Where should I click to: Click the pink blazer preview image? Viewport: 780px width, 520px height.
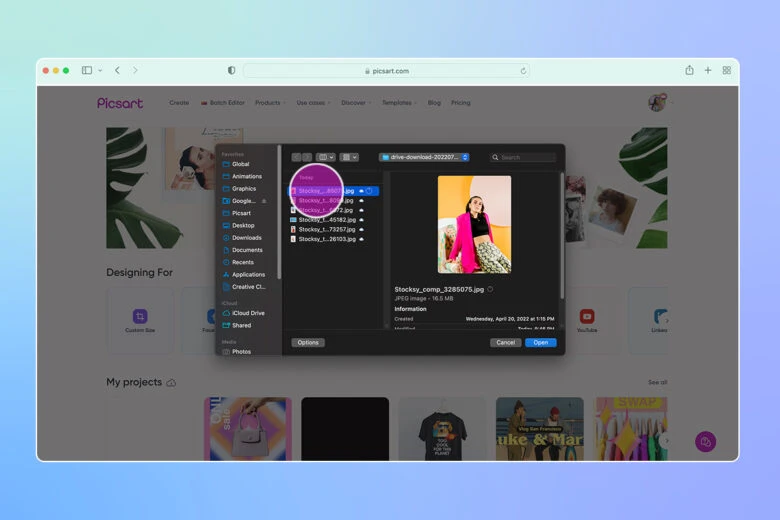coord(474,224)
